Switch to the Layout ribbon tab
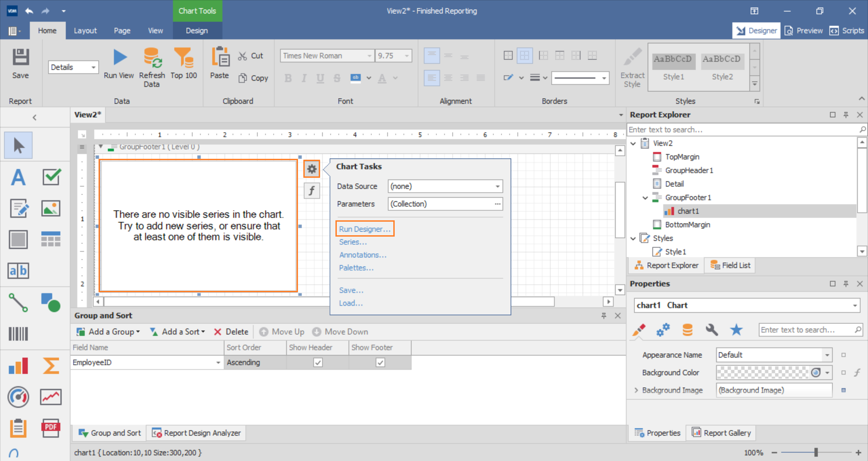 (85, 31)
